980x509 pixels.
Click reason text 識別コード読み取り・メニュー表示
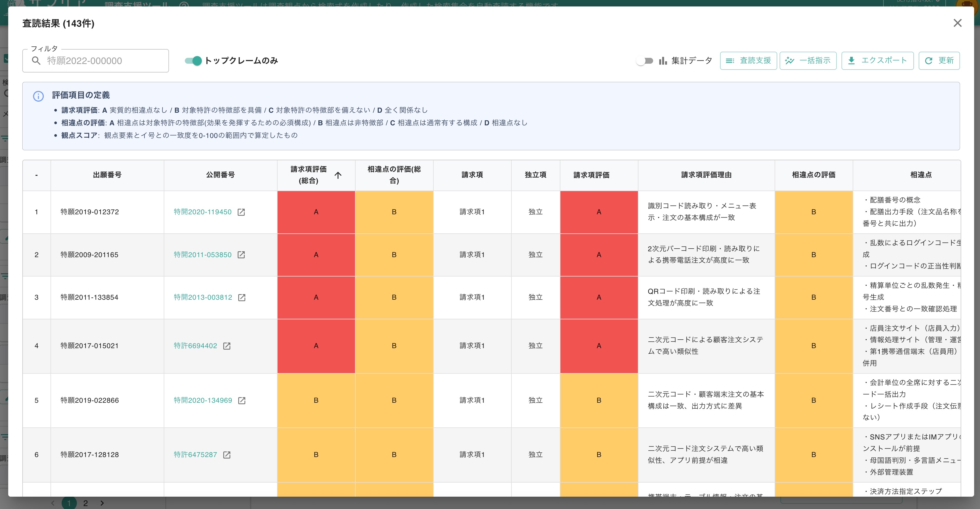(702, 212)
